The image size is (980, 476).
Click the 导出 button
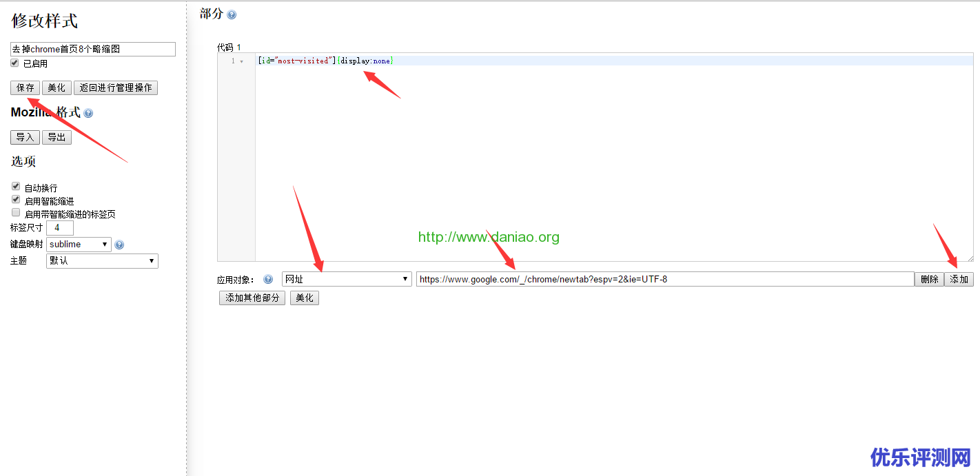(57, 137)
